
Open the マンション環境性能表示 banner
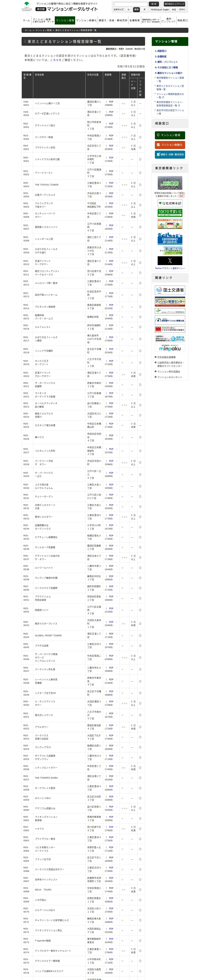170,251
